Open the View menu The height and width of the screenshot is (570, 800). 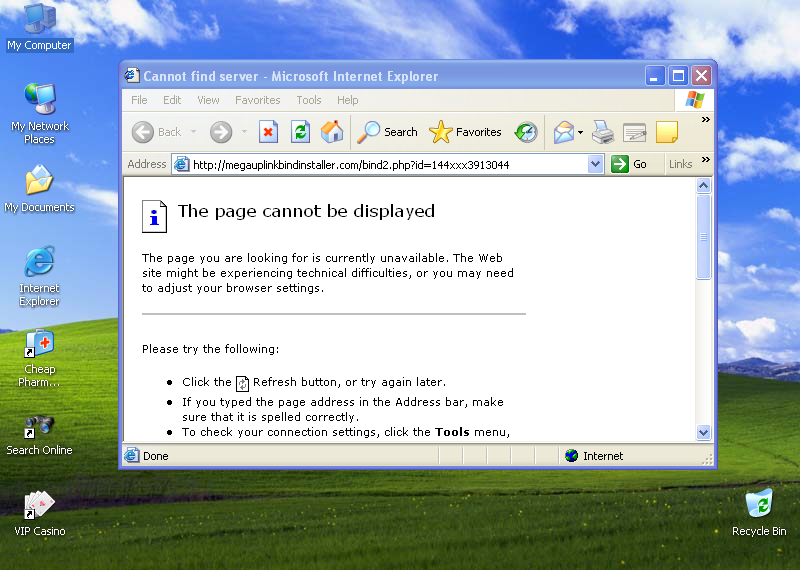(208, 100)
